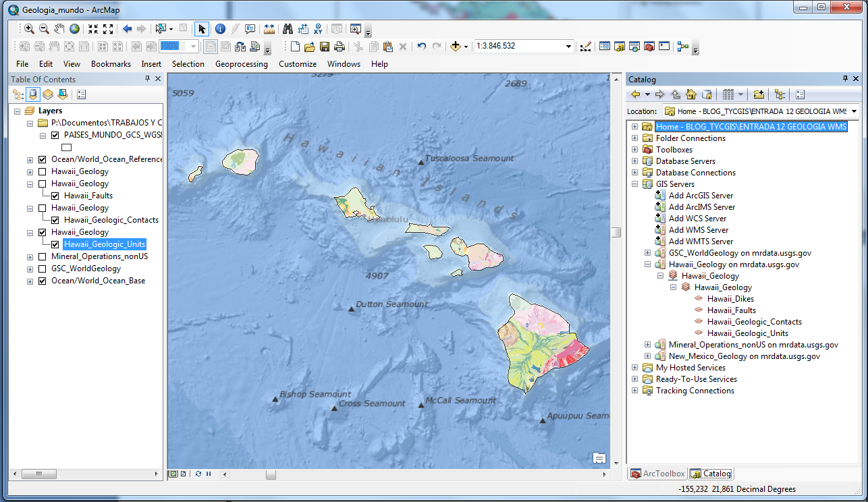Open the Catalog Location dropdown
This screenshot has width=868, height=502.
[854, 111]
